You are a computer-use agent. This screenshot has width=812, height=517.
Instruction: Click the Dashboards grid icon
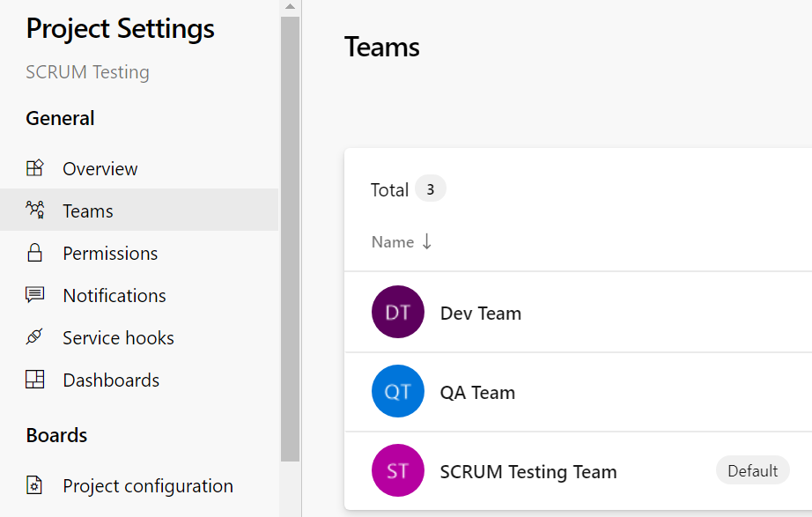34,380
